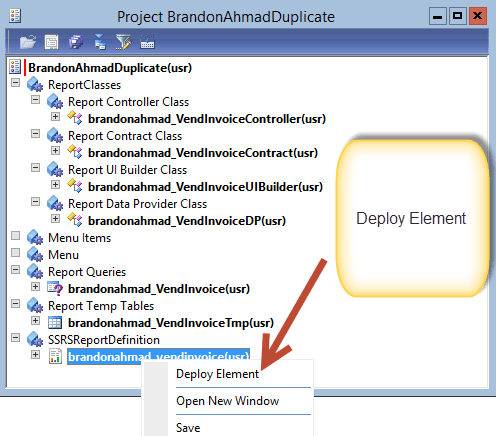This screenshot has width=496, height=436.
Task: Click the keyboard-style rightmost toolbar icon
Action: pos(147,42)
